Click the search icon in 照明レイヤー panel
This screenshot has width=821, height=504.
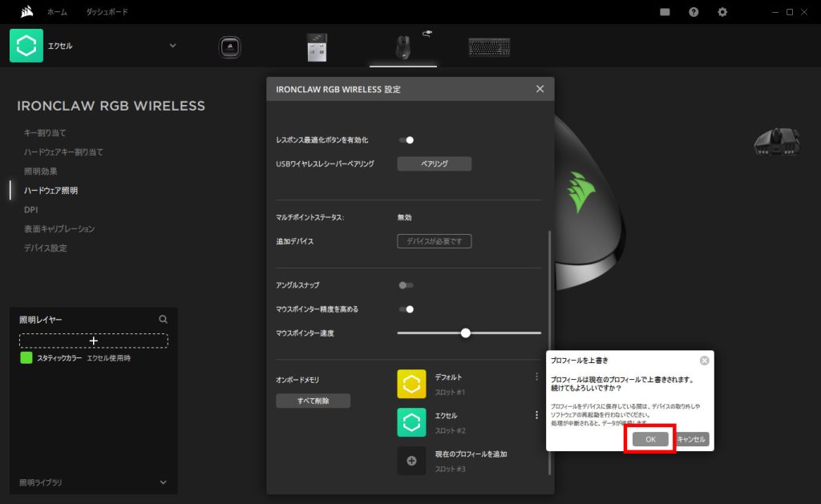pyautogui.click(x=164, y=319)
